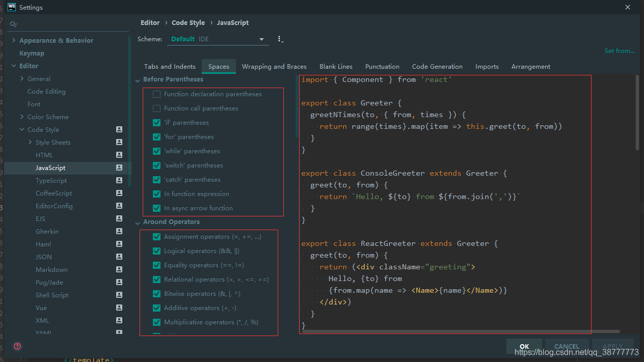The width and height of the screenshot is (644, 362).
Task: Click the WebStorm logo icon in title bar
Action: click(11, 7)
